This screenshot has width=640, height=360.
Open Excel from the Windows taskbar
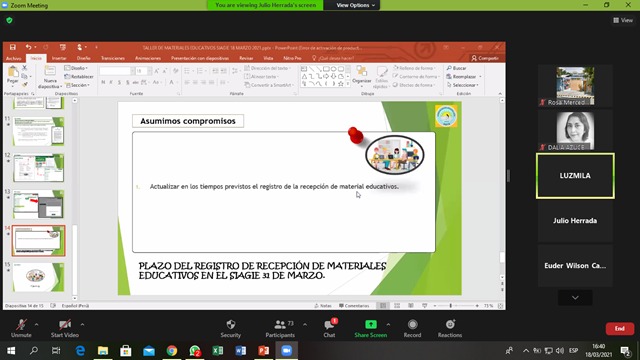pos(218,351)
